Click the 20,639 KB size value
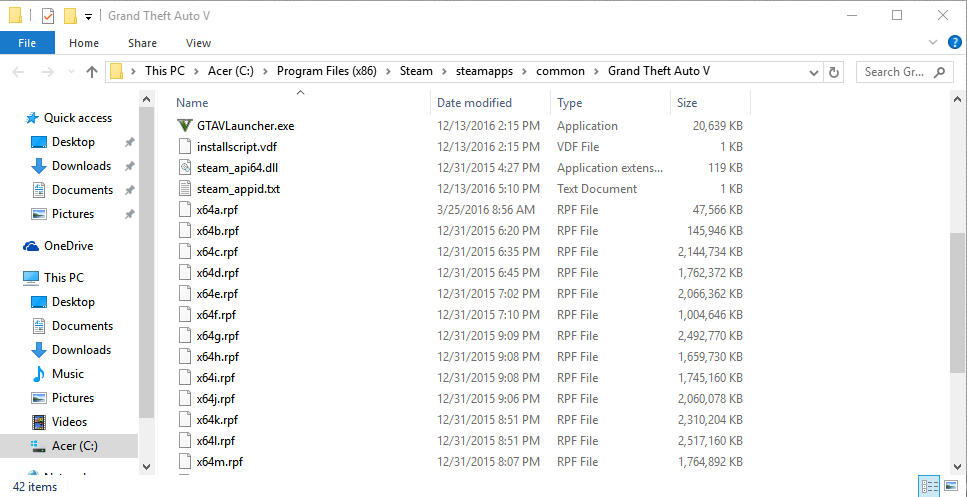Viewport: 967px width, 497px height. tap(717, 126)
